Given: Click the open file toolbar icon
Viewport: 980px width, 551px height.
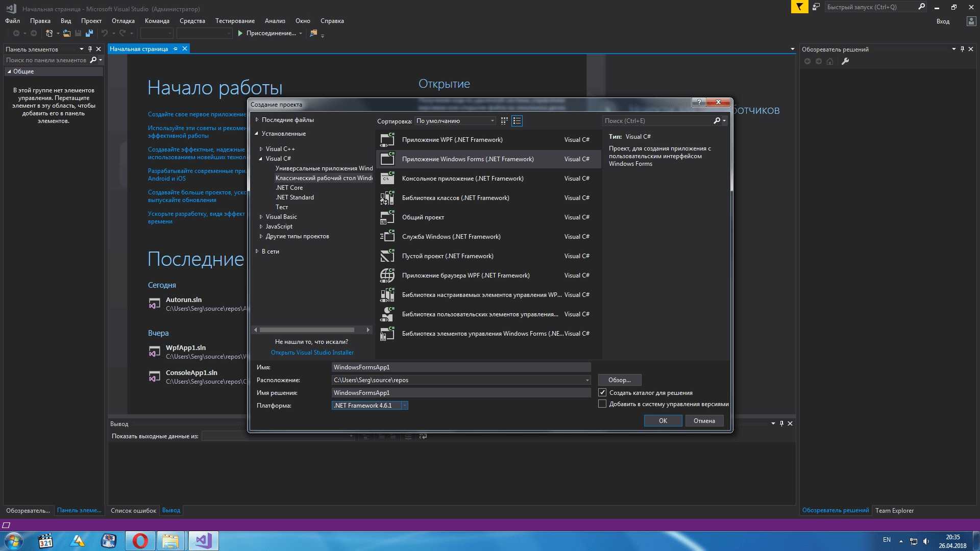Looking at the screenshot, I should [x=67, y=33].
